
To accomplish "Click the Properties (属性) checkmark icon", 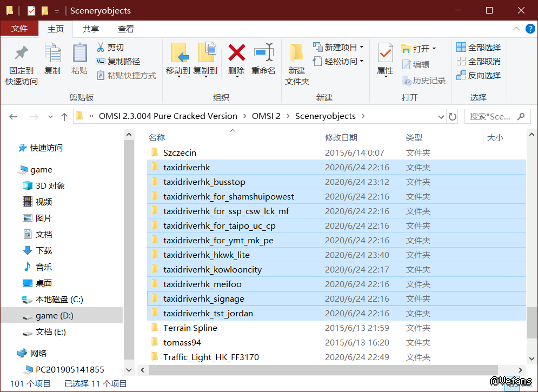I will pos(385,54).
